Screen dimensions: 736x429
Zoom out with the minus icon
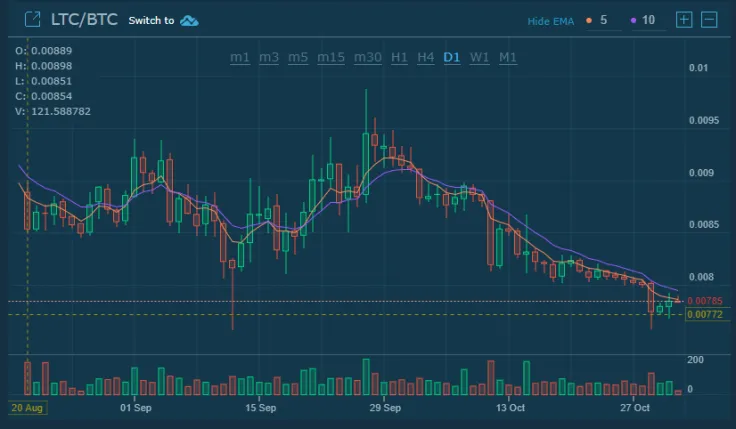coord(709,20)
